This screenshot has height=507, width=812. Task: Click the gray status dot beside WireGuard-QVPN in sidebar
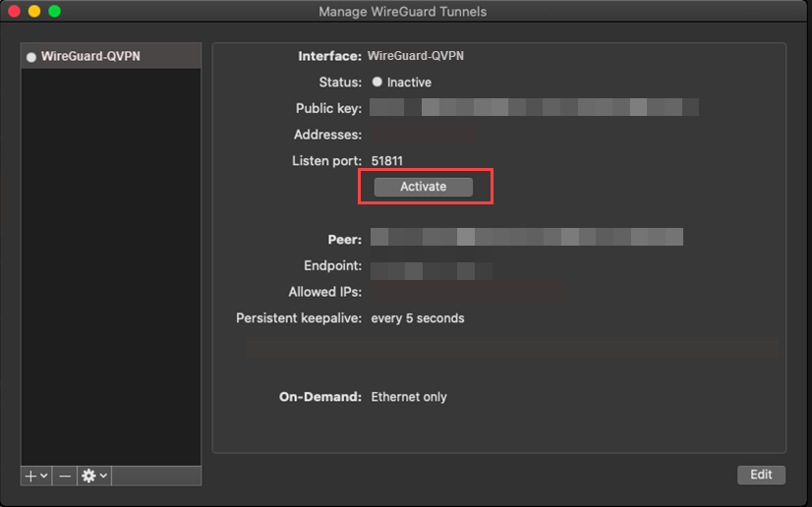pos(31,57)
